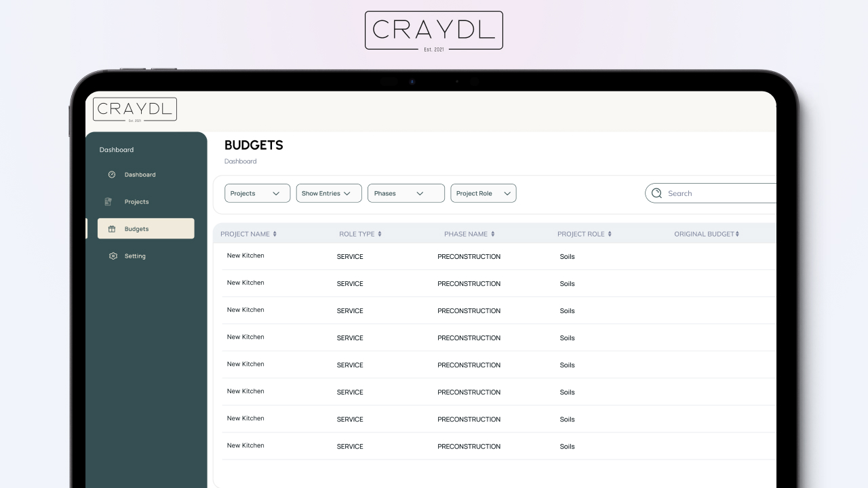868x488 pixels.
Task: Open the Setting sidebar menu item
Action: [x=135, y=256]
